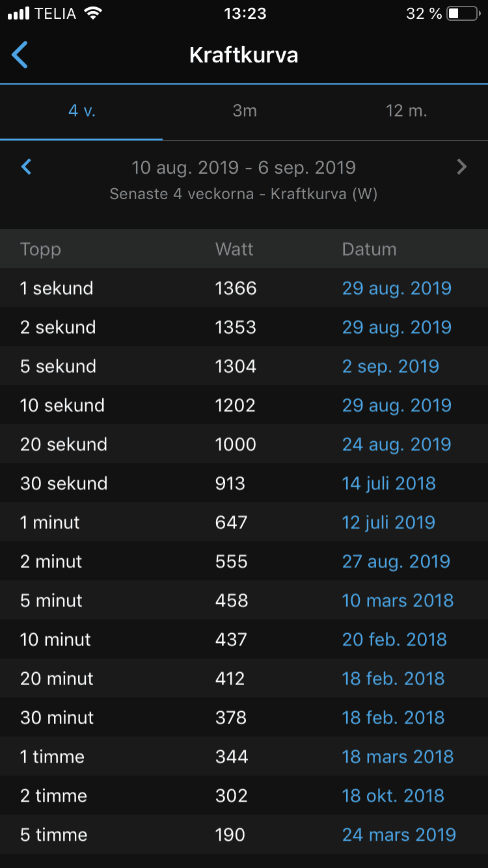The height and width of the screenshot is (868, 488).
Task: Open the 2 sep. 2019 date link
Action: (x=390, y=366)
